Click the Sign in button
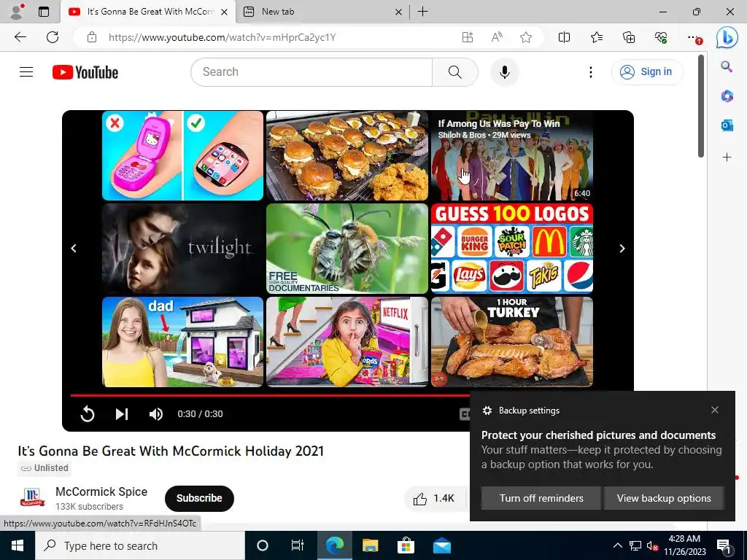This screenshot has height=560, width=747. point(646,72)
